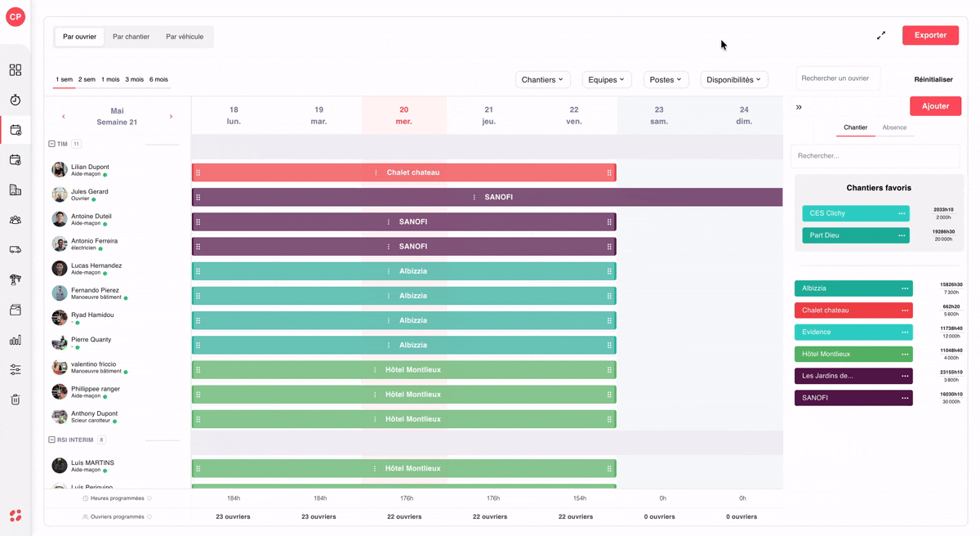Click Pierre Quanty's Albizzia assignment bar
The height and width of the screenshot is (536, 980).
[403, 345]
